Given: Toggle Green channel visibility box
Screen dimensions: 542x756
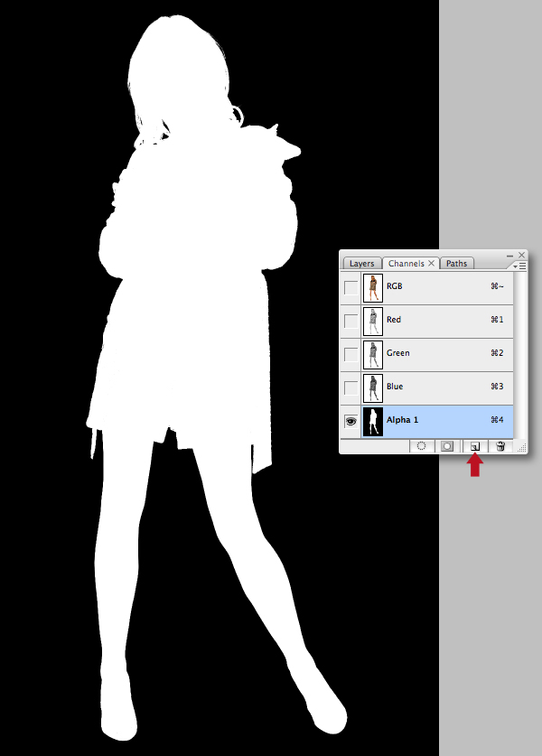Looking at the screenshot, I should coord(351,354).
